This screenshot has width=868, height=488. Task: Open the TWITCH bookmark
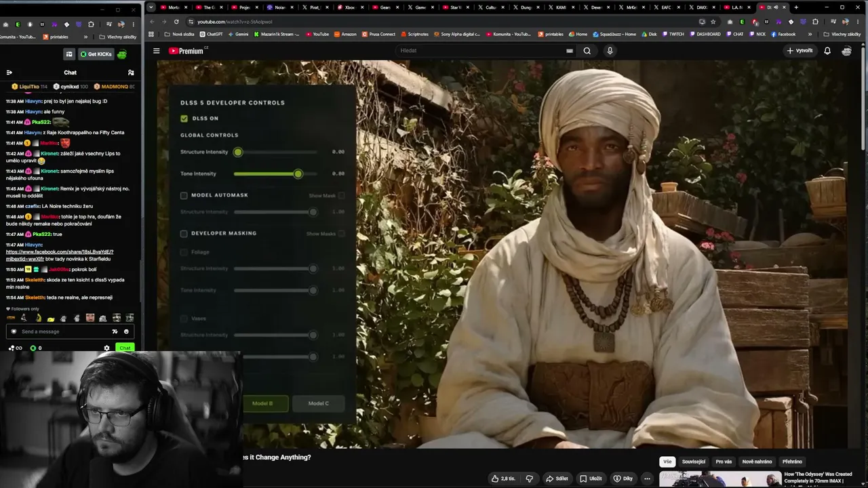point(673,35)
